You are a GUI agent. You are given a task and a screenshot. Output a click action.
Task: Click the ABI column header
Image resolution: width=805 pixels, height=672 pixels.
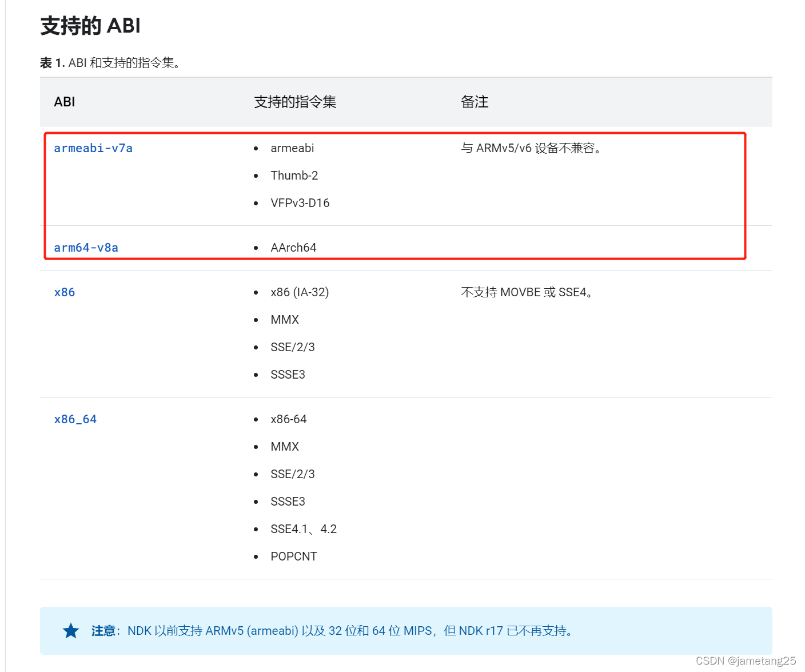click(x=65, y=102)
